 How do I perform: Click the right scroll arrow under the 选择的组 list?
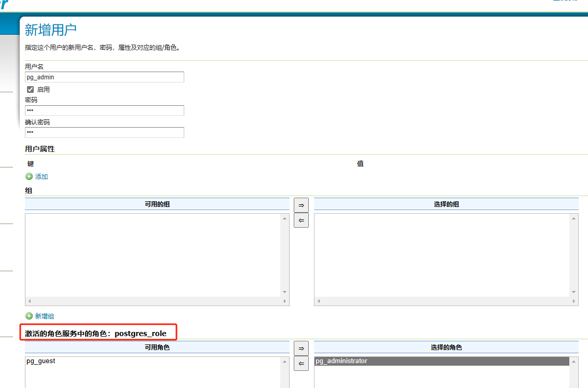coord(573,301)
